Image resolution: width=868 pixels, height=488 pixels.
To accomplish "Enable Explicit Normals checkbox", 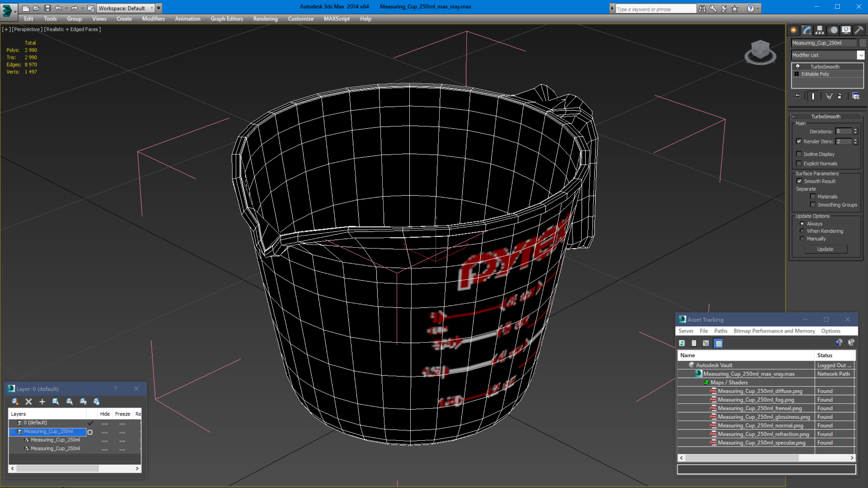I will [799, 163].
